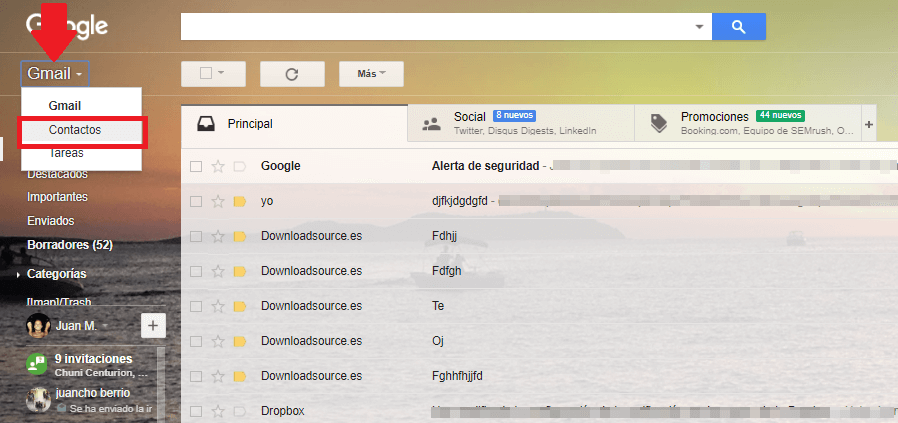Image resolution: width=898 pixels, height=423 pixels.
Task: Choose Contactos in the dropdown menu
Action: 75,130
